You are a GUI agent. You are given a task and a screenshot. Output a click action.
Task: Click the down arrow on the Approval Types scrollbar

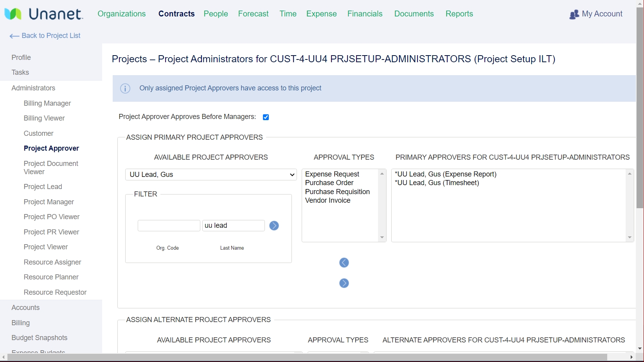point(381,238)
